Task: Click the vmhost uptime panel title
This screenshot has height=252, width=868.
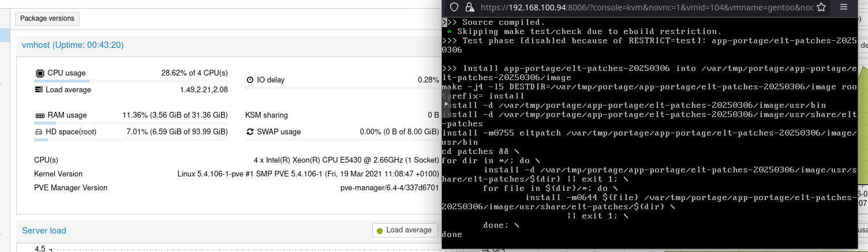Action: [x=73, y=45]
